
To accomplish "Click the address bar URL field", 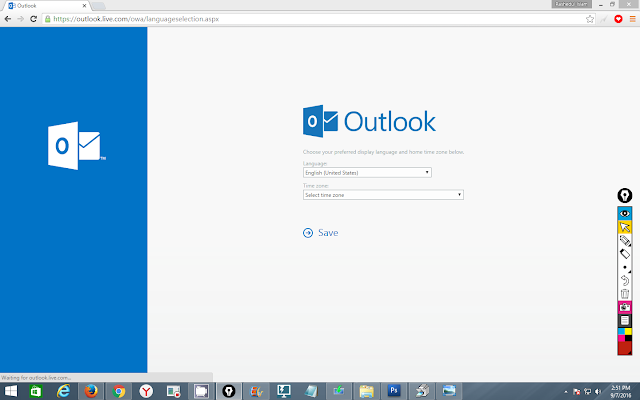I will [x=318, y=19].
